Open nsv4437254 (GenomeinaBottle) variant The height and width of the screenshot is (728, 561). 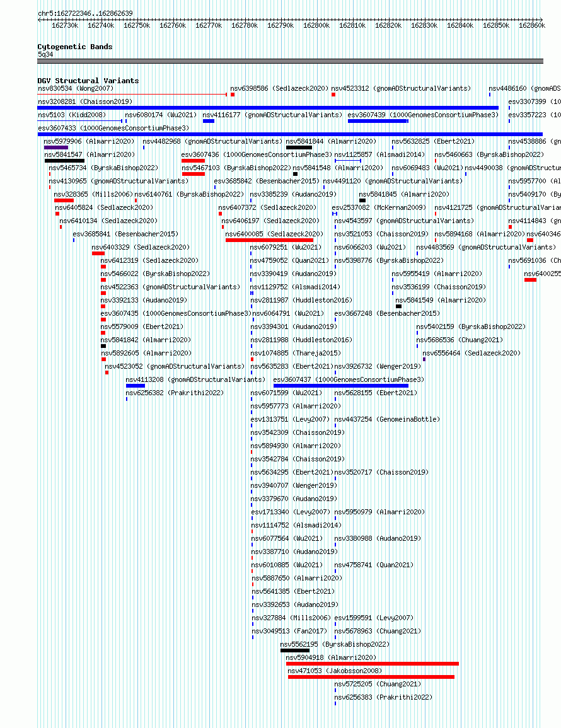[x=387, y=419]
